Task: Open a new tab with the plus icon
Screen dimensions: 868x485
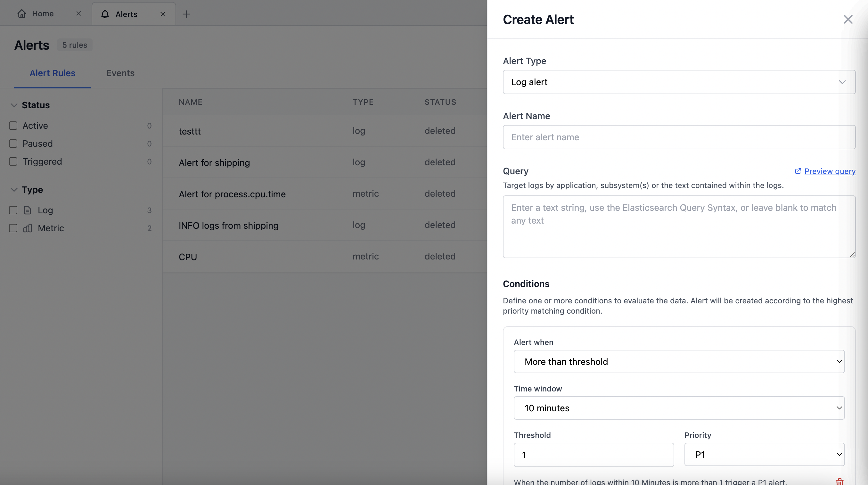Action: pyautogui.click(x=186, y=14)
